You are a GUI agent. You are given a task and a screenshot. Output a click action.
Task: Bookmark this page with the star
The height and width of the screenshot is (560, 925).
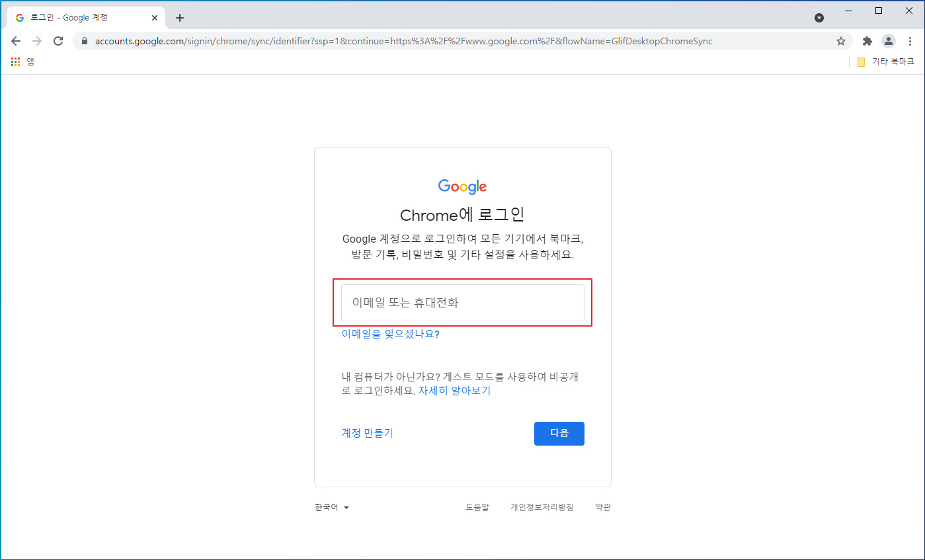(x=841, y=41)
